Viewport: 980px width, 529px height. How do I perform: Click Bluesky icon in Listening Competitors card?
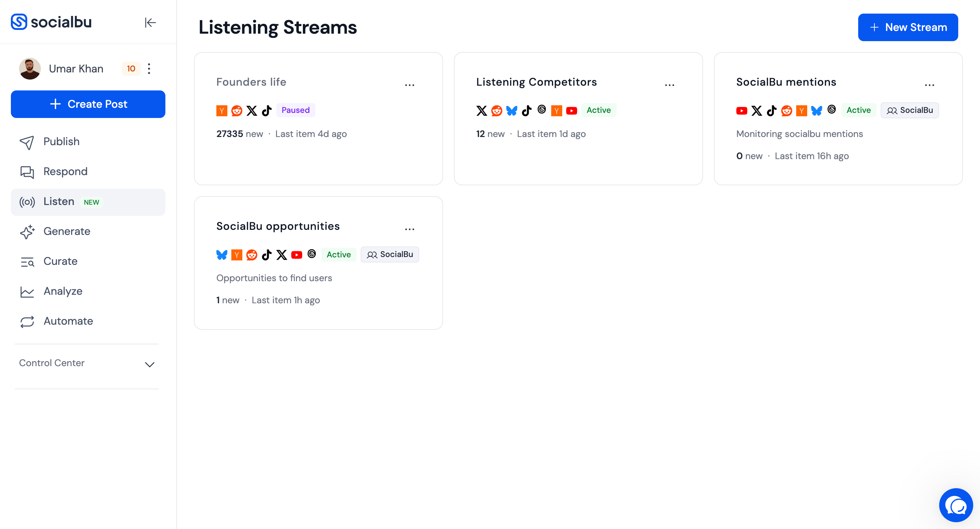512,110
